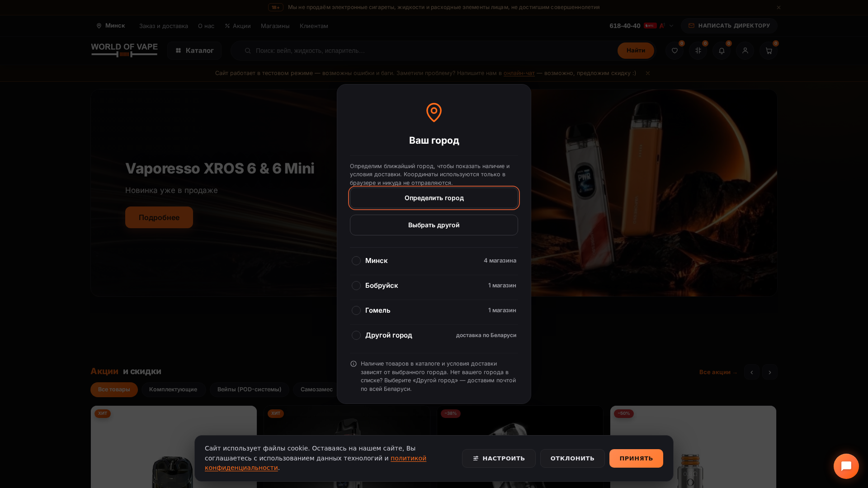Open cookie settings via Настроить

point(499,458)
